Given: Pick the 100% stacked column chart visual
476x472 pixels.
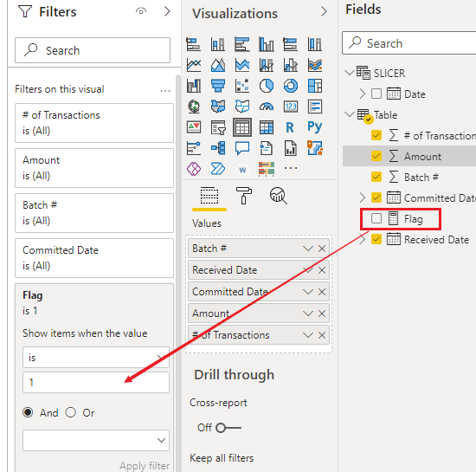Looking at the screenshot, I should coord(315,44).
